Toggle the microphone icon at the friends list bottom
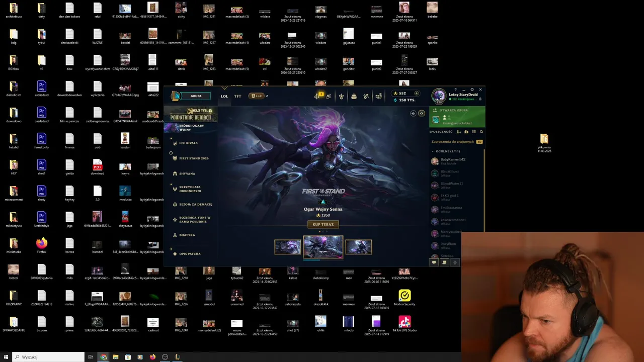This screenshot has height=362, width=644. tap(455, 262)
